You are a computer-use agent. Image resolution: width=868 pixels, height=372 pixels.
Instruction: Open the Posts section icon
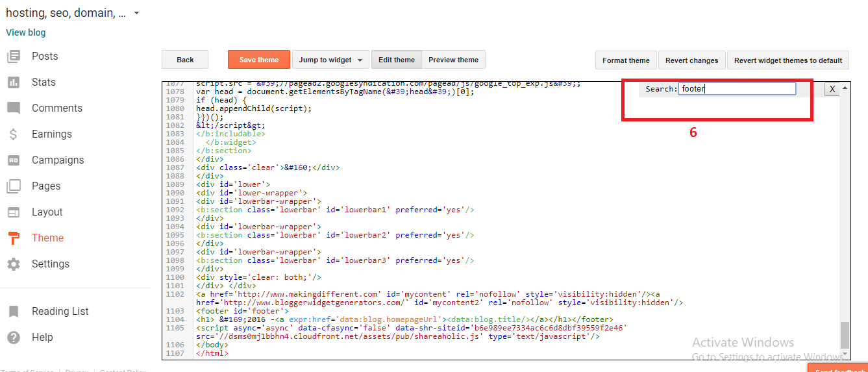[14, 56]
